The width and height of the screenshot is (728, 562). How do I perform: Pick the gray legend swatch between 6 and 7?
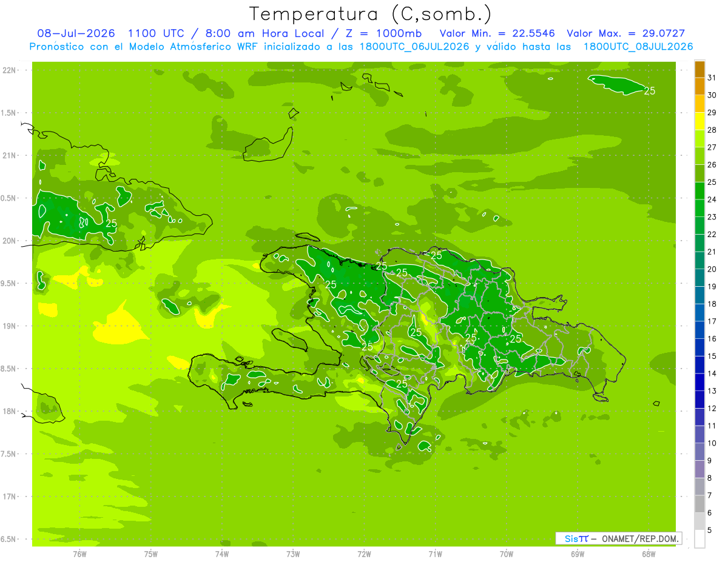pos(699,504)
